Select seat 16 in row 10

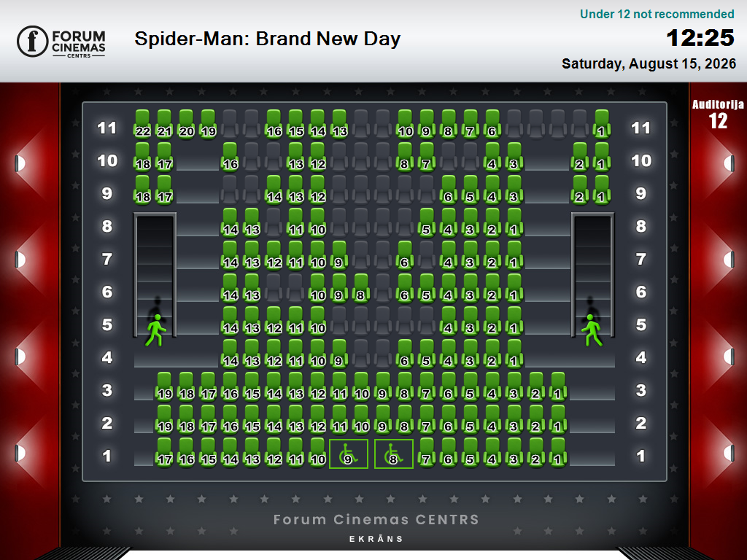pos(230,157)
